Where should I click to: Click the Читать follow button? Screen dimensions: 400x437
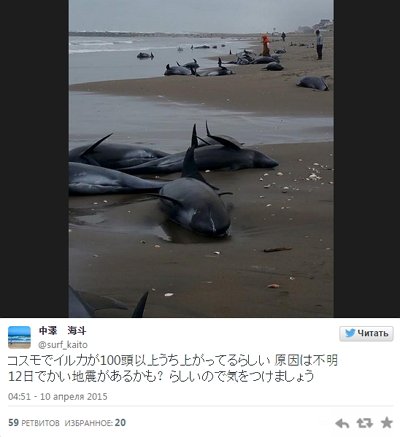(x=366, y=333)
